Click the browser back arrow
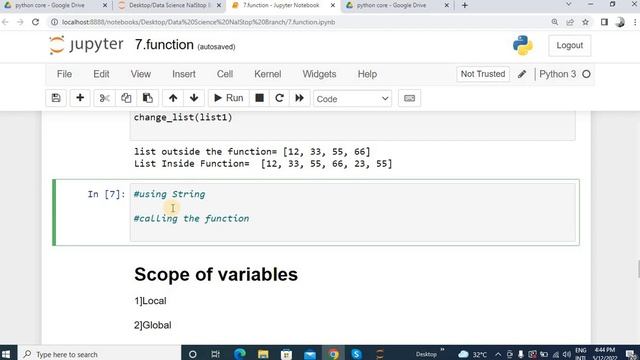Viewport: 640px width, 360px height. click(5, 22)
